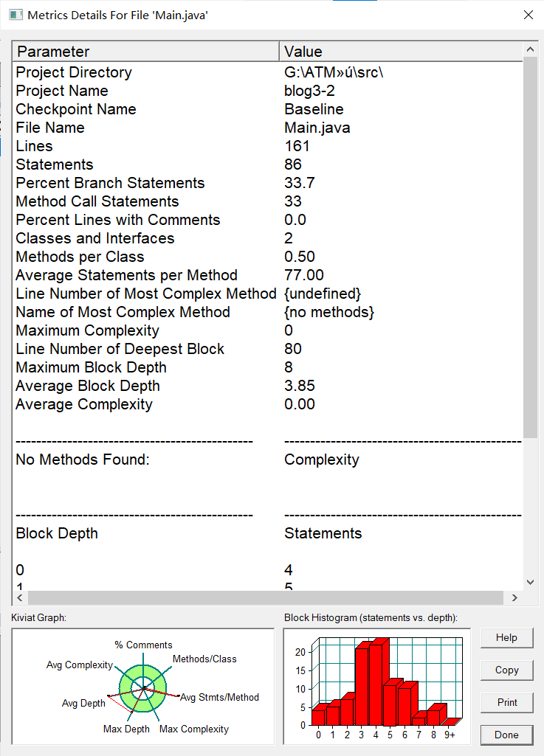Click the Help button

(x=507, y=637)
